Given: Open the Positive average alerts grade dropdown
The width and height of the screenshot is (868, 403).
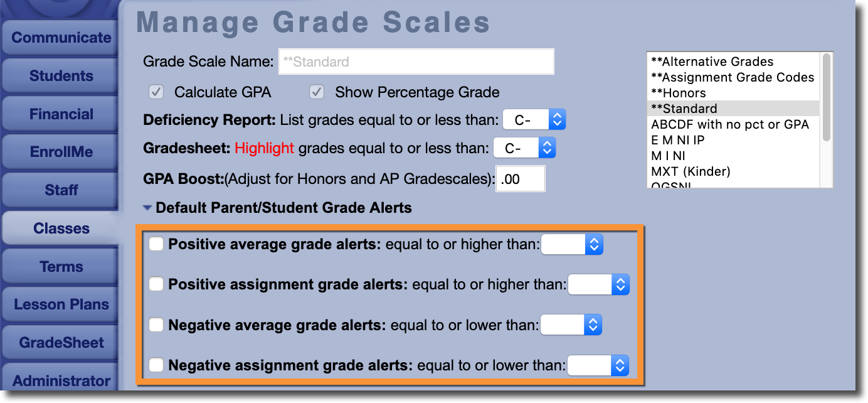Looking at the screenshot, I should (x=572, y=244).
